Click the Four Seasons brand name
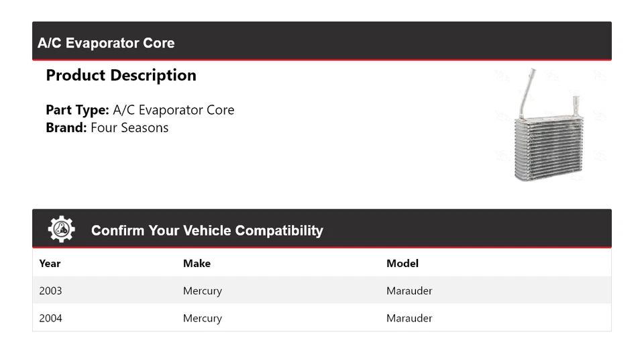This screenshot has height=353, width=644. coord(129,128)
